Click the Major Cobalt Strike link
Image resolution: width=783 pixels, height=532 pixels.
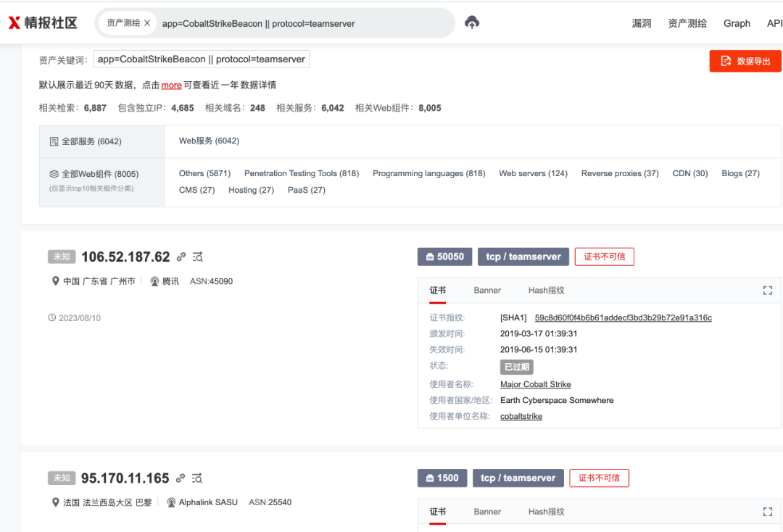pos(535,384)
